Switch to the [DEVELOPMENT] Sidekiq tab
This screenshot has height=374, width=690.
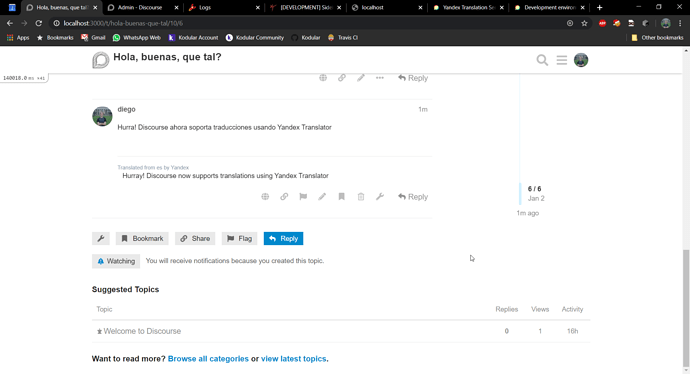(x=305, y=7)
